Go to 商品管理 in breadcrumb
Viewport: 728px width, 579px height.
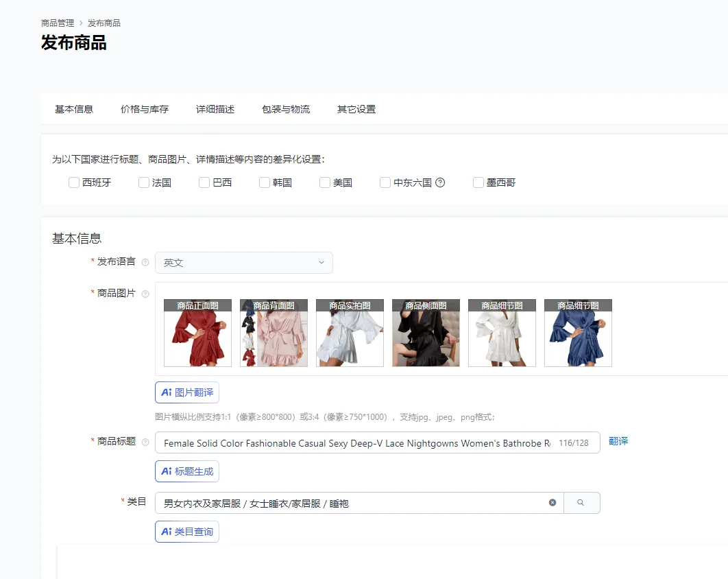pyautogui.click(x=58, y=23)
